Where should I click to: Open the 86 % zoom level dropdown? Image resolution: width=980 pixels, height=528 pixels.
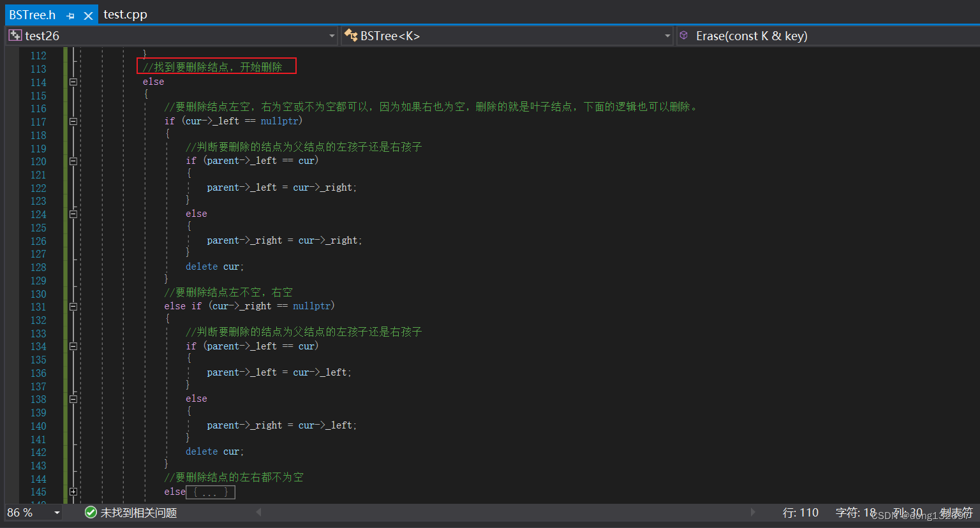point(57,513)
